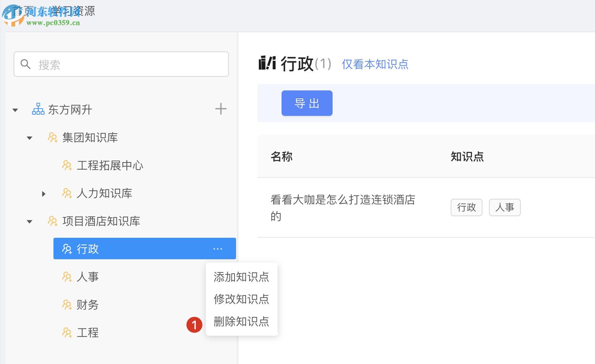This screenshot has width=595, height=364.
Task: Select the 集团知识库 tree item
Action: coord(90,137)
